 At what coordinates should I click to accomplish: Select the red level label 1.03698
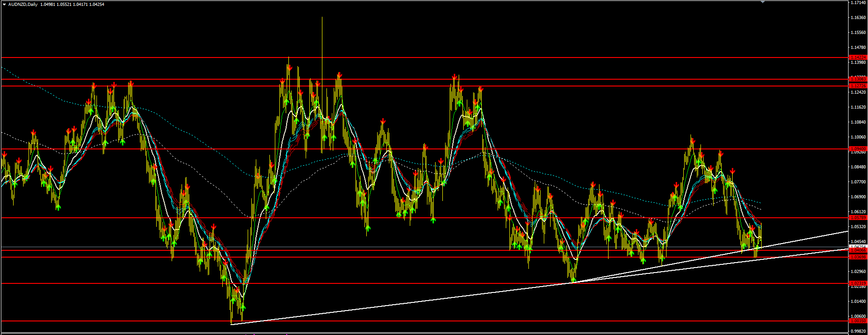click(x=858, y=257)
